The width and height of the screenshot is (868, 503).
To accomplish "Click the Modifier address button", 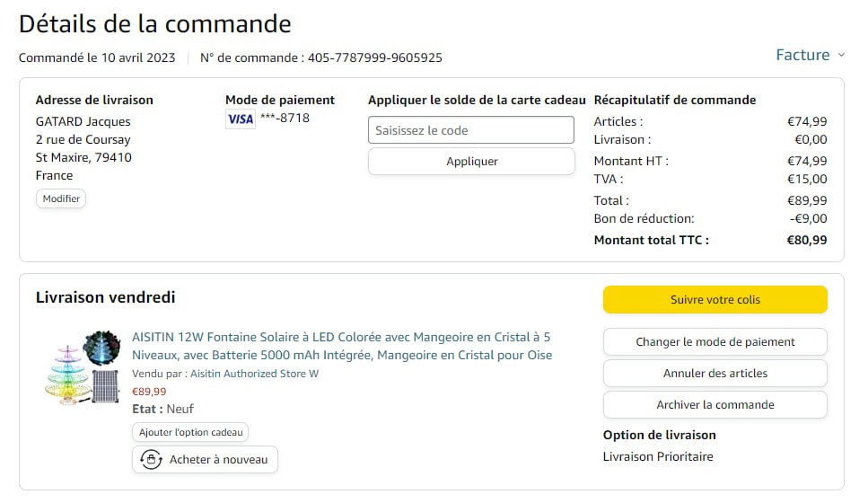I will [61, 199].
